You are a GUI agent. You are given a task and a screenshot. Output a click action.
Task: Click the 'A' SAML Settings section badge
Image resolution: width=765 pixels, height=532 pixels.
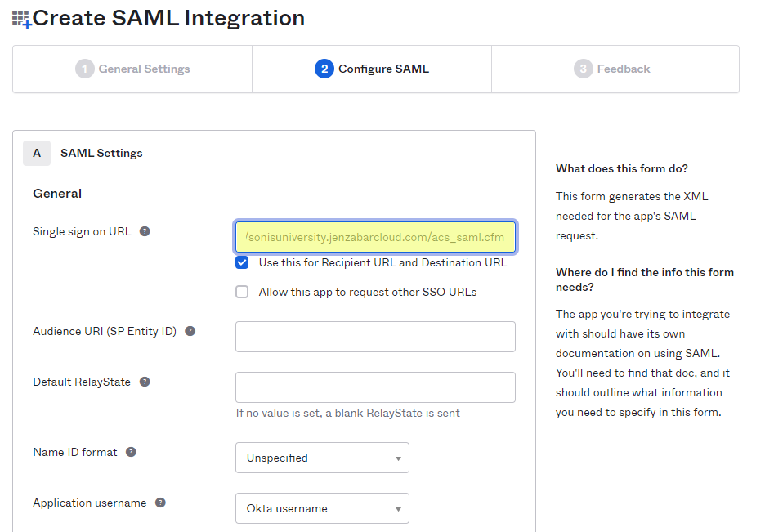(37, 153)
